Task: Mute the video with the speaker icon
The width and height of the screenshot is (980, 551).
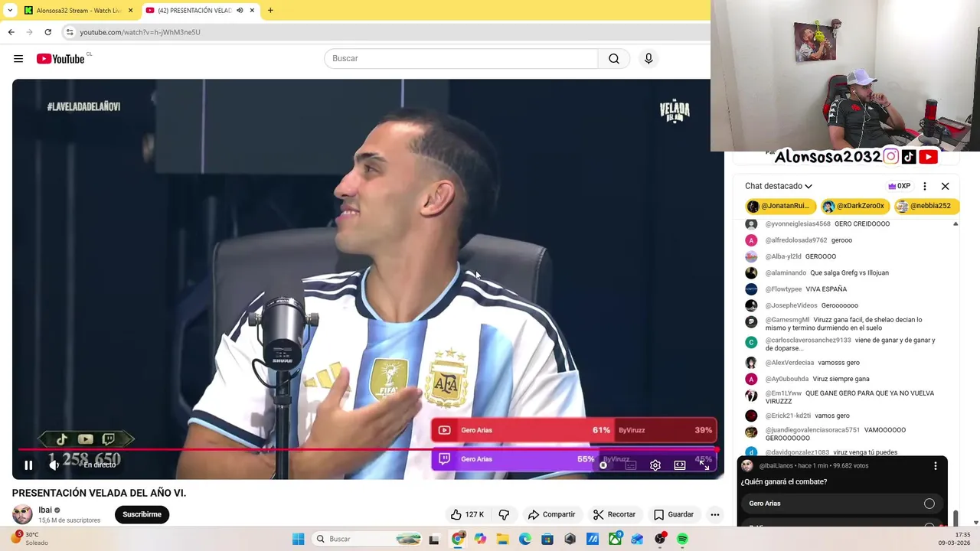Action: [x=54, y=465]
